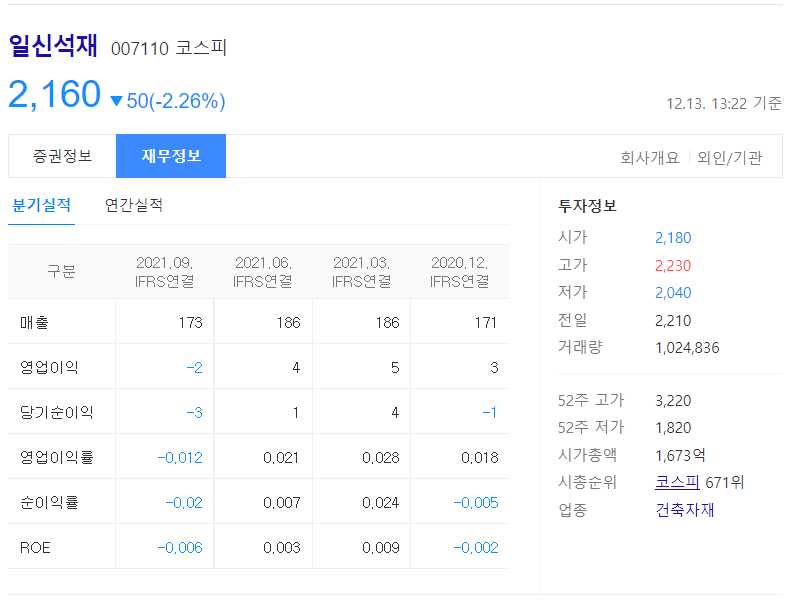Image resolution: width=793 pixels, height=600 pixels.
Task: Click 52주 저가 value 1,820
Action: [x=673, y=428]
